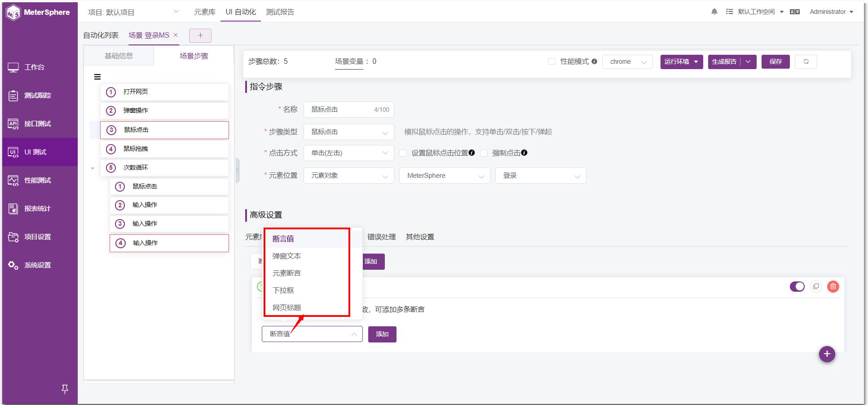This screenshot has height=408, width=868.
Task: Click the hamburger menu above scenario steps
Action: coord(97,77)
